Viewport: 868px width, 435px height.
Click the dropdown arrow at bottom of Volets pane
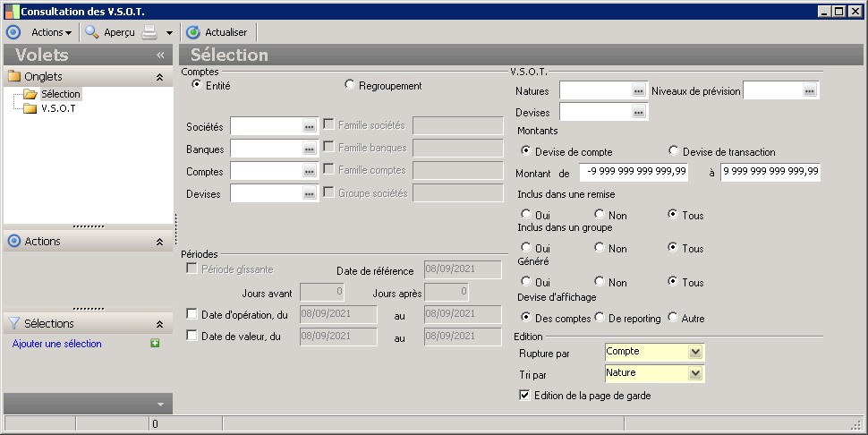[160, 405]
